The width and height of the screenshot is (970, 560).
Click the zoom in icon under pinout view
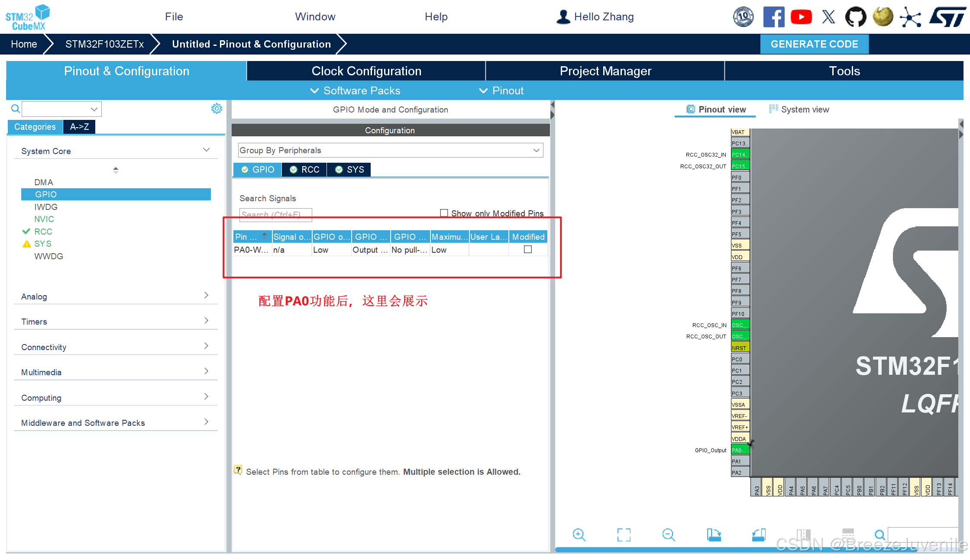pyautogui.click(x=579, y=534)
